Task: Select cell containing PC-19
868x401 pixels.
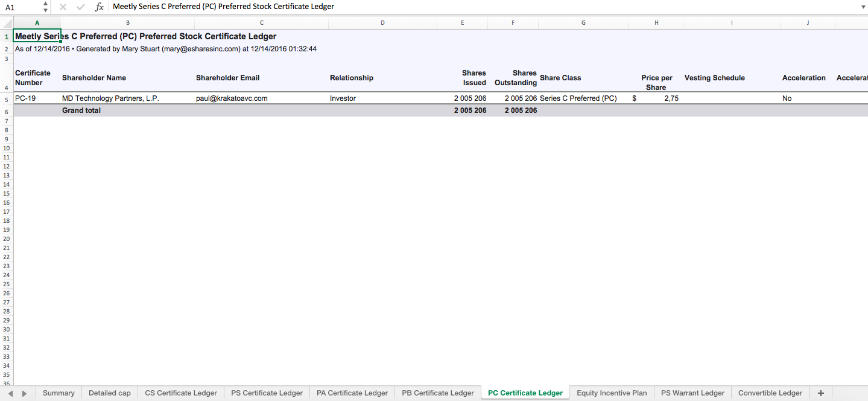Action: (37, 98)
